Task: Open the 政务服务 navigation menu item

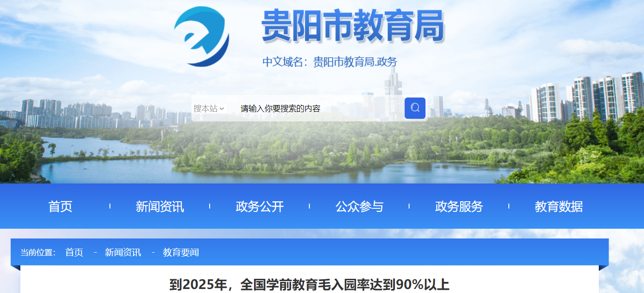Action: coord(459,207)
